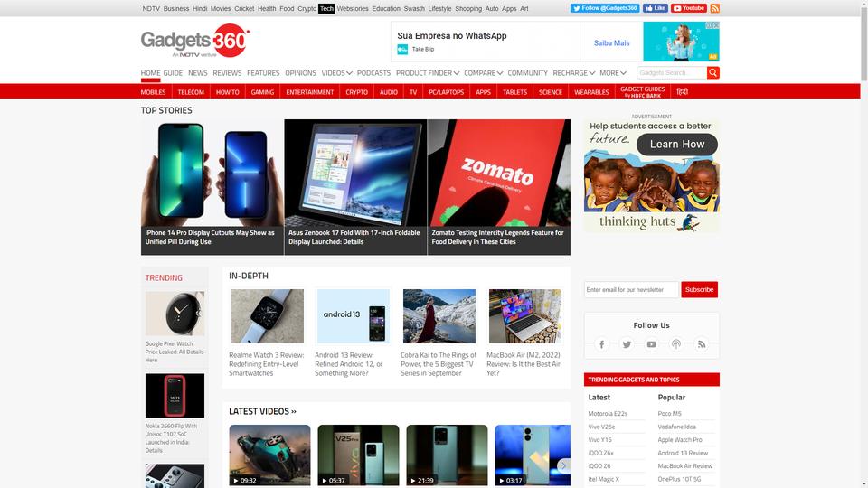The image size is (868, 488).
Task: Open Motorola E22s under Latest
Action: (x=608, y=413)
